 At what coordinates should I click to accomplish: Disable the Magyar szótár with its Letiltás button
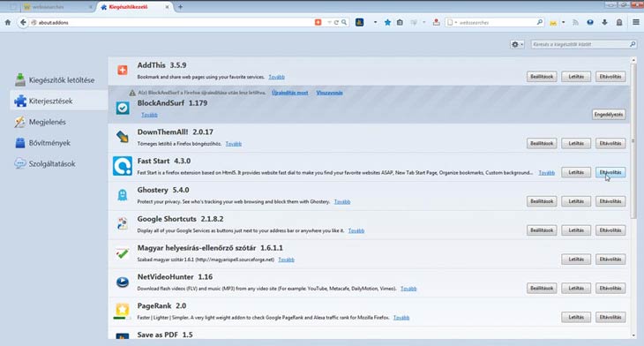click(576, 259)
